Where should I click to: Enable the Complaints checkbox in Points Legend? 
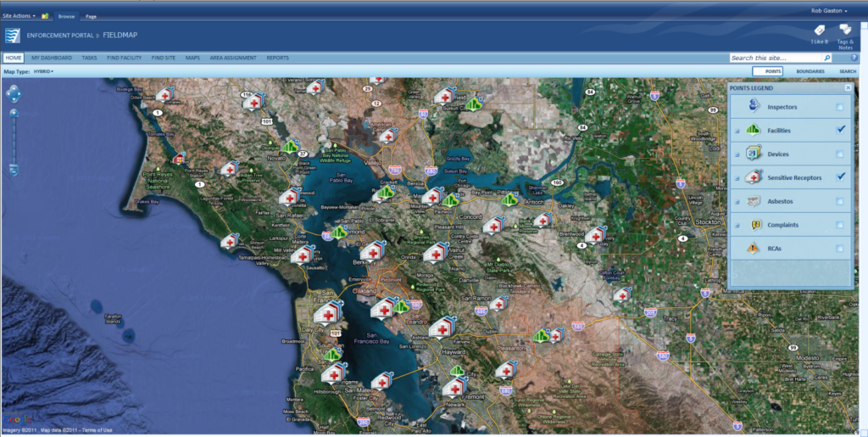pyautogui.click(x=840, y=225)
